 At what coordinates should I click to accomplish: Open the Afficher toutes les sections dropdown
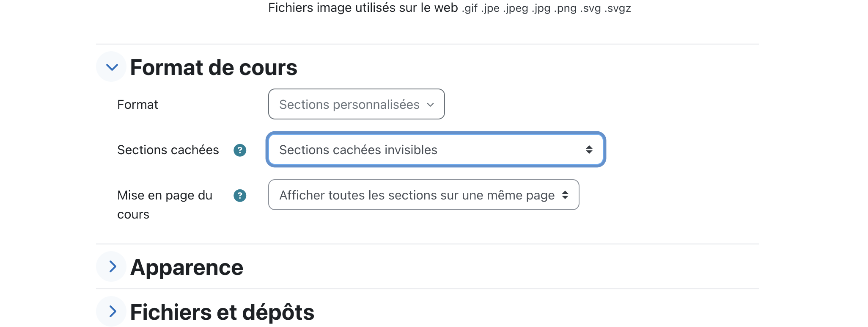pos(423,195)
